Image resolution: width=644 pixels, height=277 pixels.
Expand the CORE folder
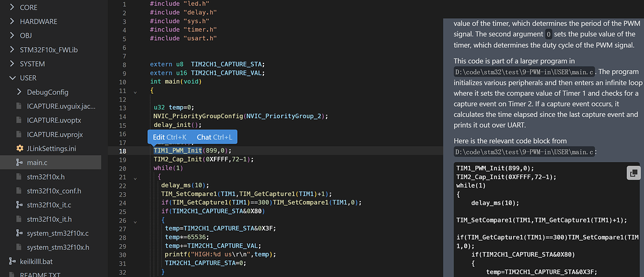coord(12,8)
